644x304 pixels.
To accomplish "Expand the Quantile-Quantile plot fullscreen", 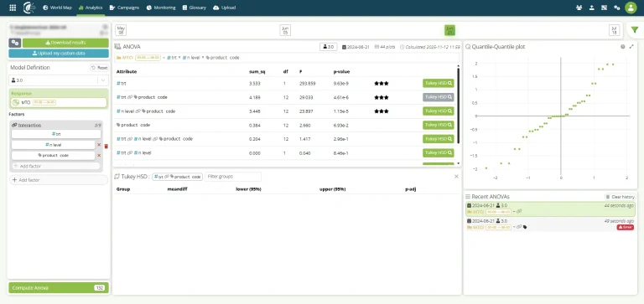I will tap(631, 47).
